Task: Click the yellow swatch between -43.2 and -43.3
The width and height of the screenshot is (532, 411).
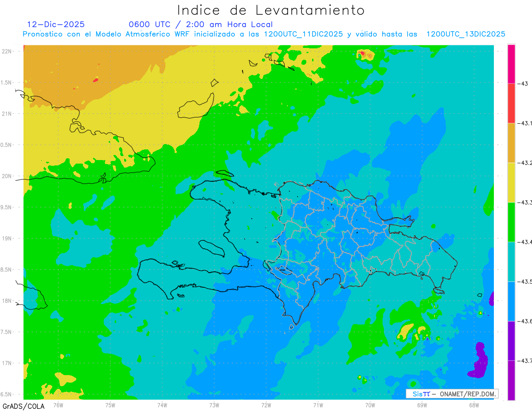Action: tap(511, 182)
